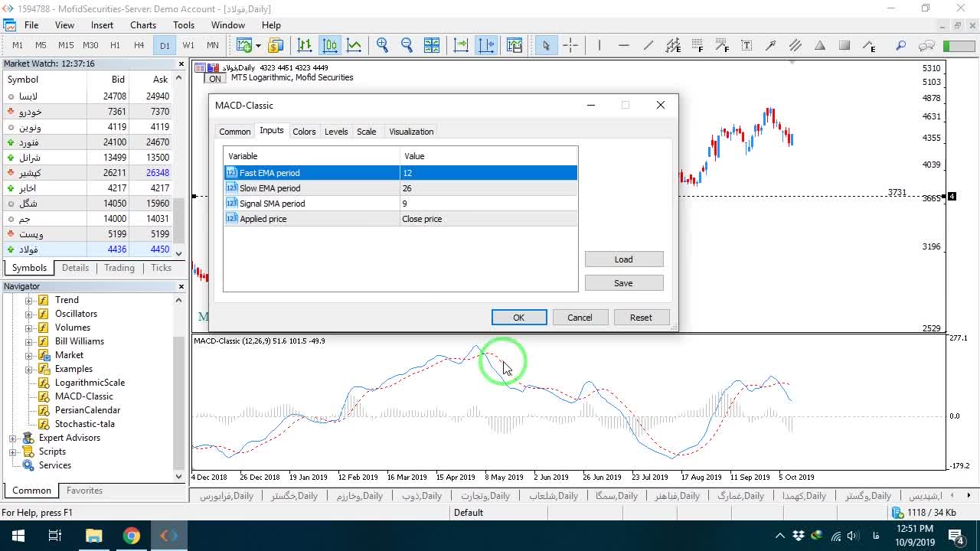
Task: Open the Common tab in MACD-Classic dialog
Action: coord(235,132)
